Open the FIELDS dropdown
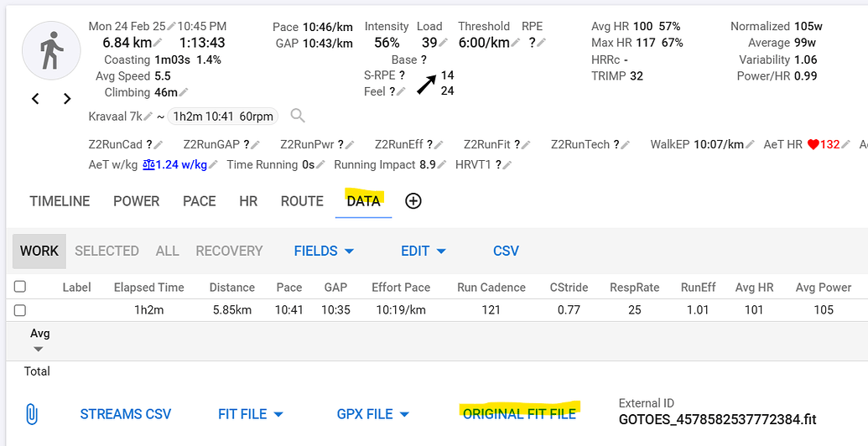Screen dimensions: 868x446 (x=324, y=251)
